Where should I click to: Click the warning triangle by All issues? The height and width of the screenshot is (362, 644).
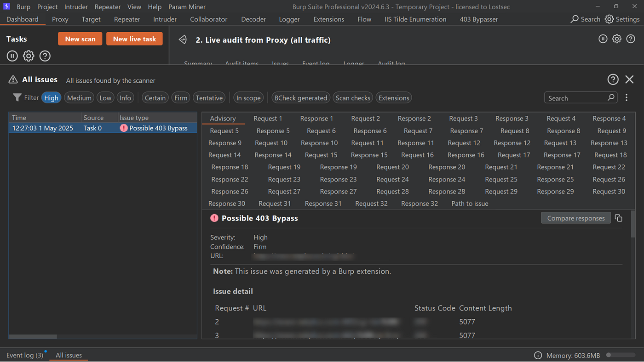(13, 79)
